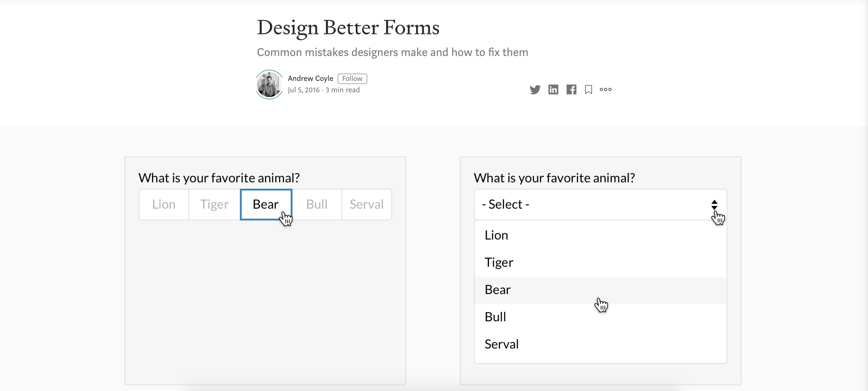Open the more options menu
This screenshot has height=391, width=868.
click(606, 89)
